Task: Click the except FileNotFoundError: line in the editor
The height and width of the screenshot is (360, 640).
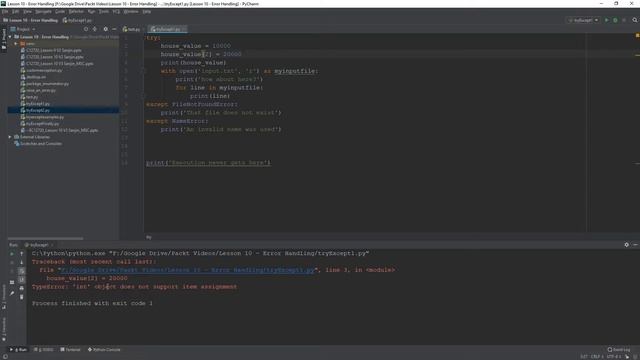Action: click(x=192, y=104)
